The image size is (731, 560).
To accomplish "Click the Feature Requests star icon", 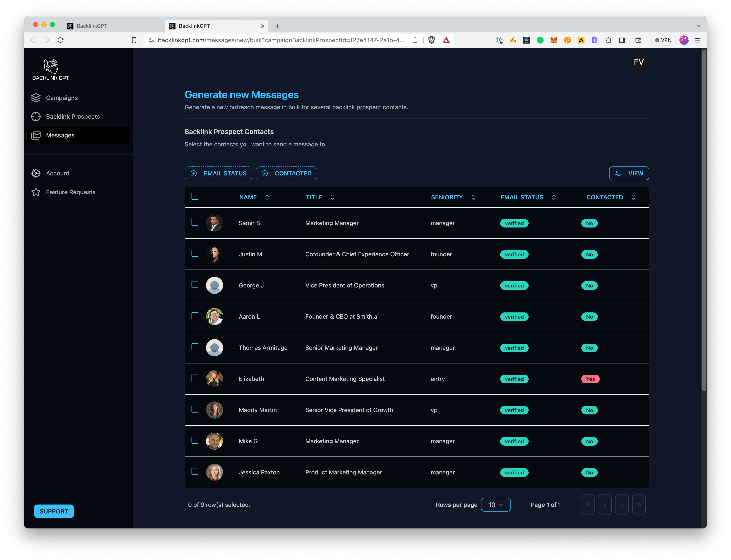I will 36,192.
